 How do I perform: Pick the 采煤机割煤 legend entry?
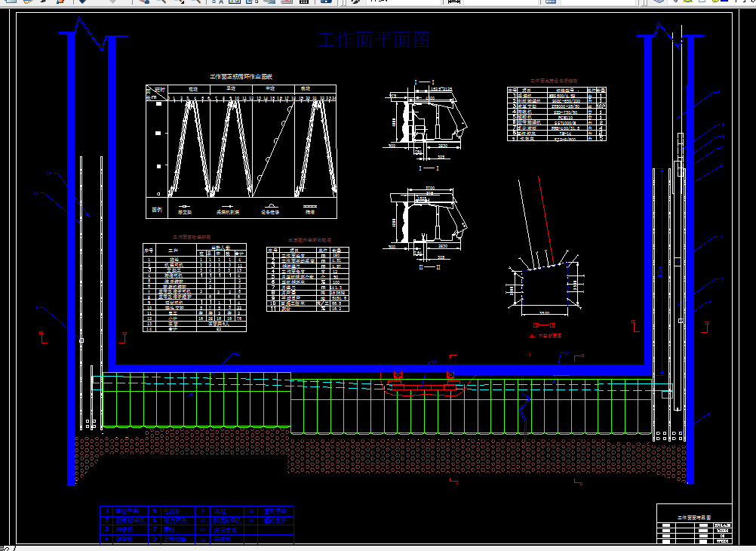point(228,209)
